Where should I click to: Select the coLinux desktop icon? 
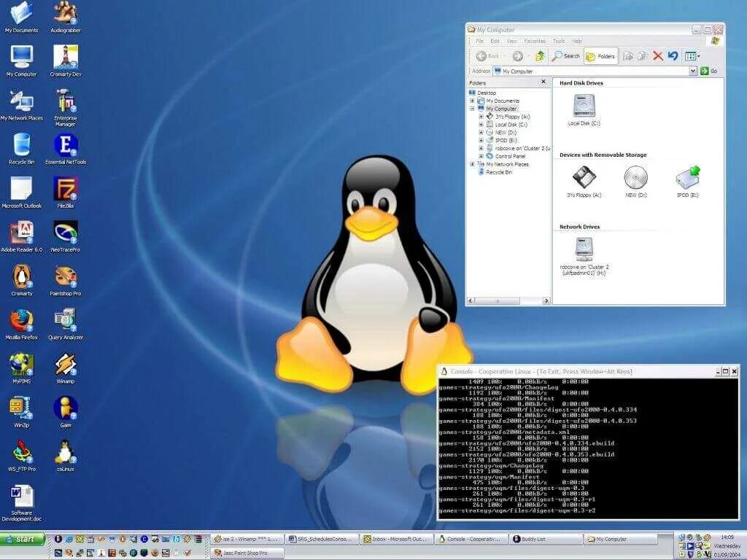pyautogui.click(x=66, y=455)
